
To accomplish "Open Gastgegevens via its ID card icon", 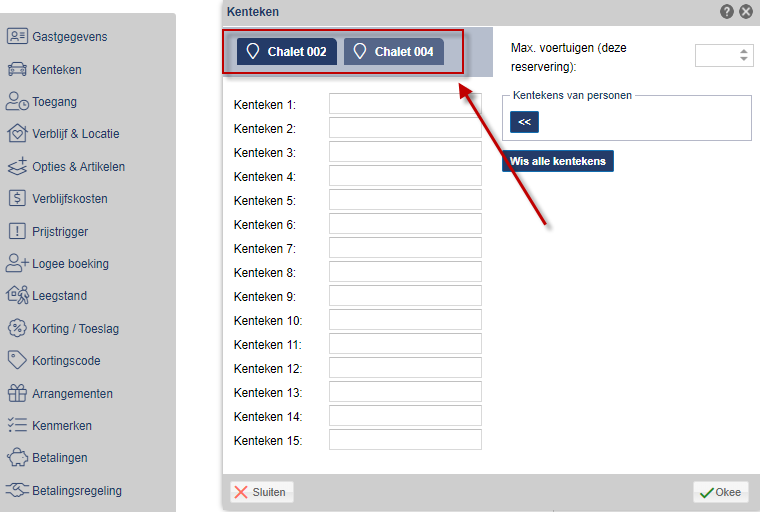I will 17,36.
